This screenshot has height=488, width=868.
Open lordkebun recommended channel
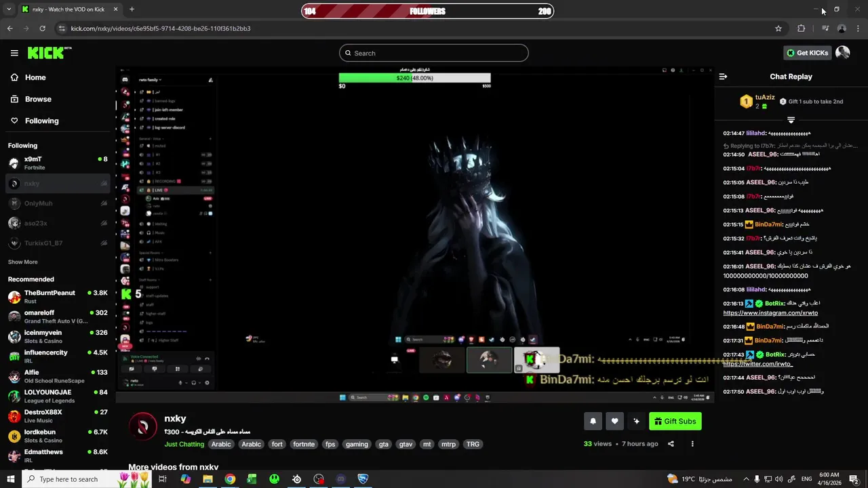(58, 435)
